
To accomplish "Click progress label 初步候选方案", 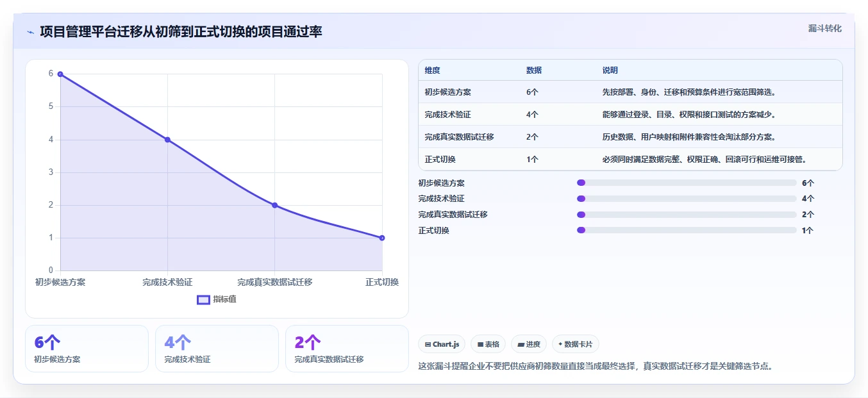I will click(442, 183).
